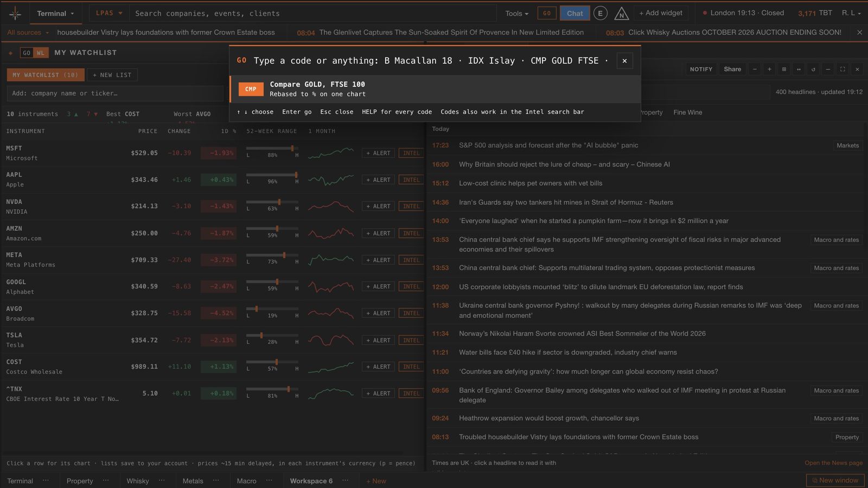Click the MSFT 52-week range bar
The image size is (868, 488).
tap(272, 149)
